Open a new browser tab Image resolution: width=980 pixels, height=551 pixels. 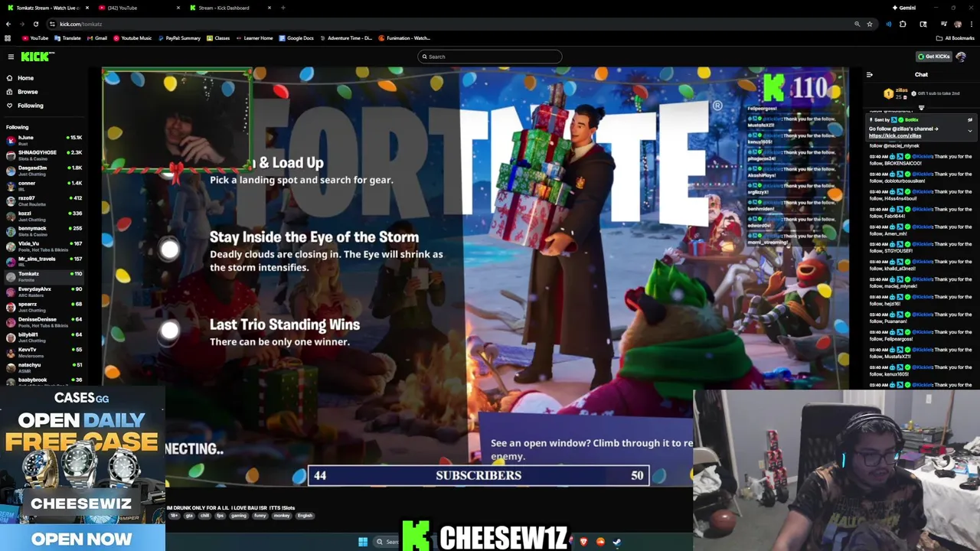[283, 8]
